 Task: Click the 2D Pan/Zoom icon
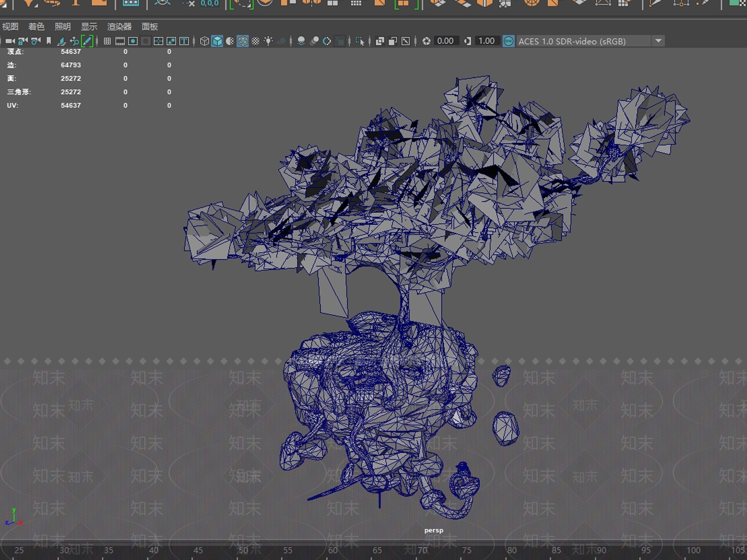pyautogui.click(x=74, y=41)
